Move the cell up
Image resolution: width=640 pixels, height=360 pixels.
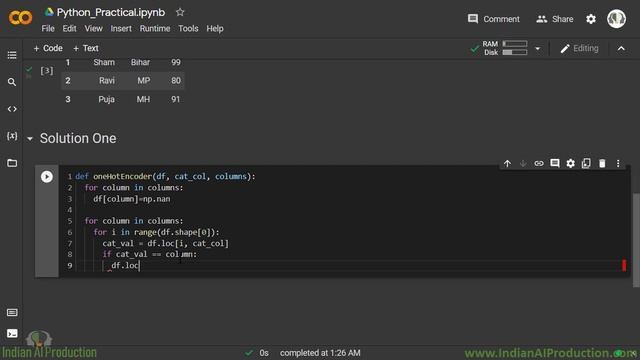coord(507,164)
